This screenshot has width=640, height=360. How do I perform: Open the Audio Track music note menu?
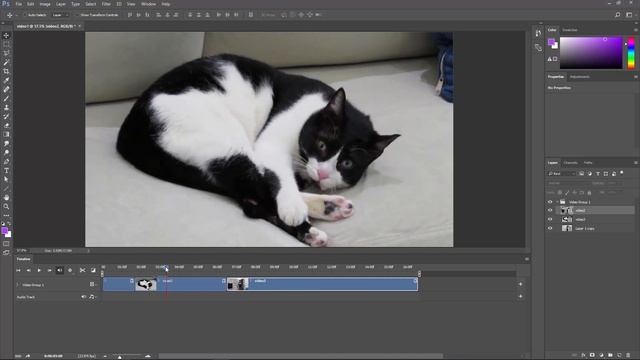pos(92,297)
